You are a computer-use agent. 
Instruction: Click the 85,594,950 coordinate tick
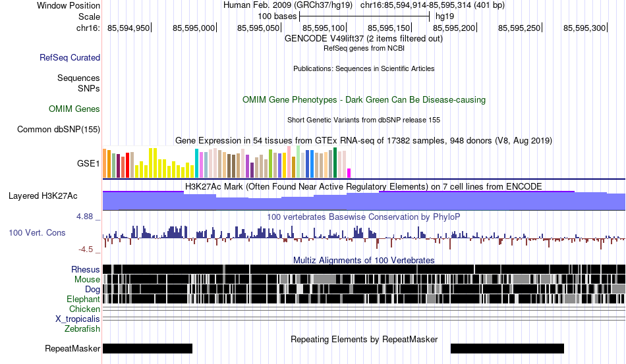(128, 28)
